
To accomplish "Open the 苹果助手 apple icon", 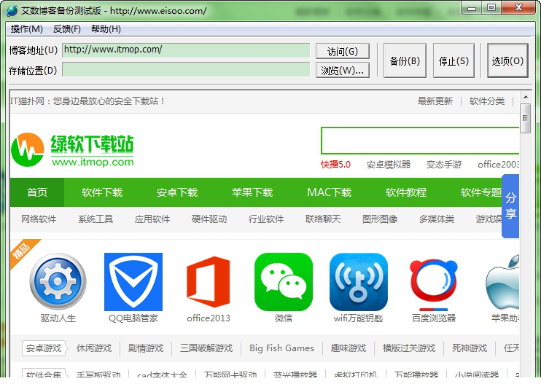I will click(502, 282).
